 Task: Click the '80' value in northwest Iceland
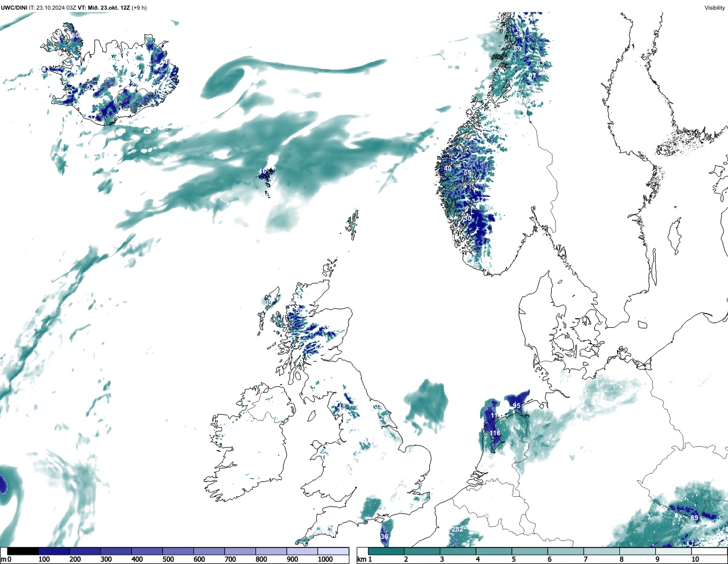(75, 35)
